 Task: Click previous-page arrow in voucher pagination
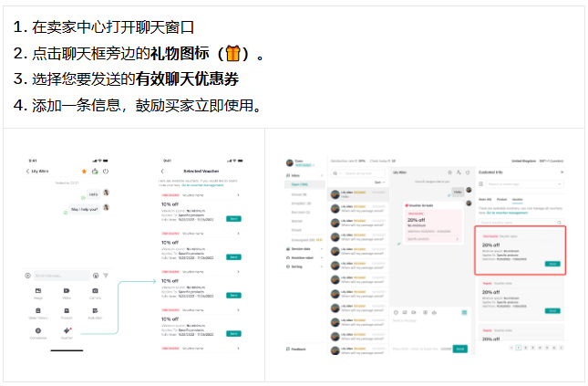[x=511, y=348]
